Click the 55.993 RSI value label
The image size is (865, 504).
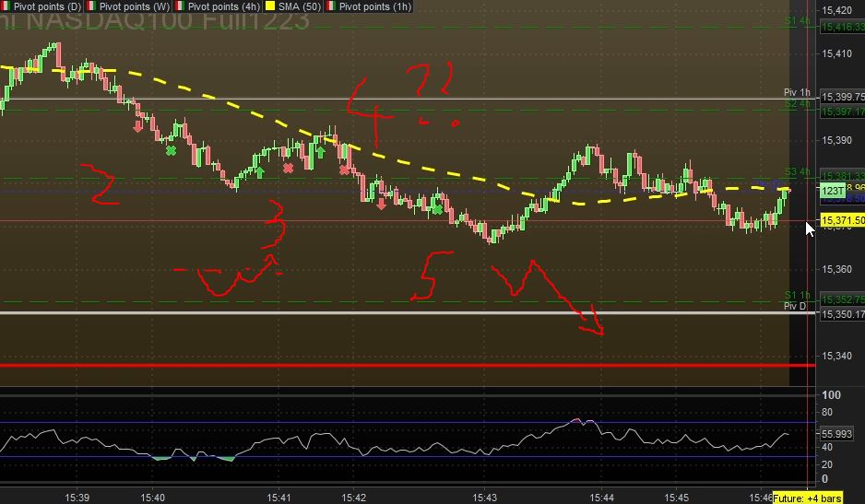(x=836, y=434)
